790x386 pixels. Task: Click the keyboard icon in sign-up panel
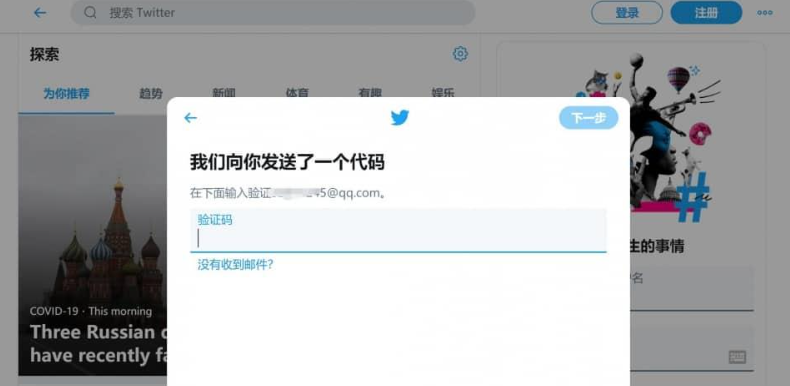click(x=737, y=357)
